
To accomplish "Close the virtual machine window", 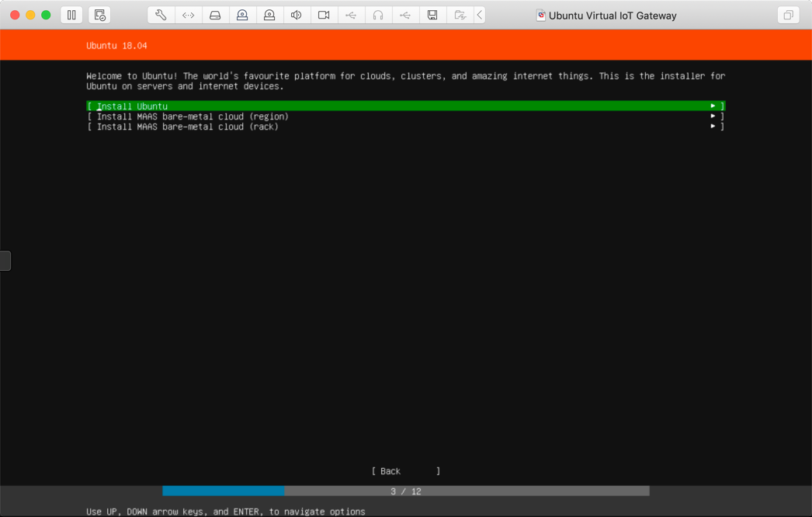I will (15, 15).
